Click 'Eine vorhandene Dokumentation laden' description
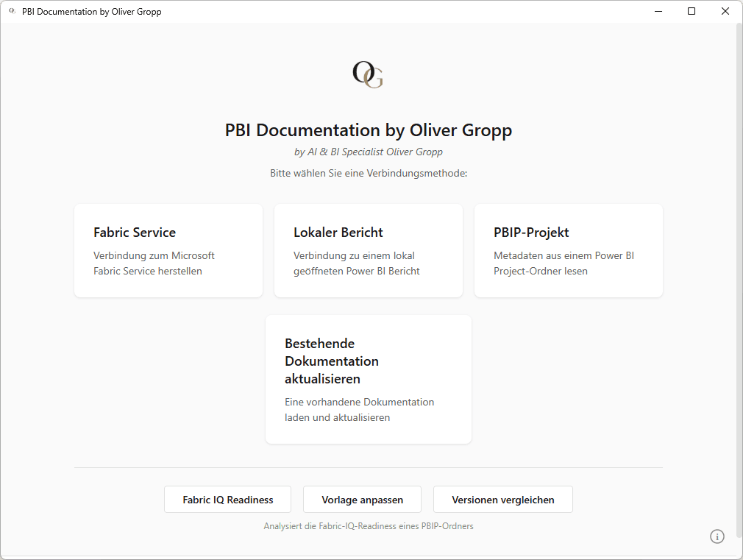The height and width of the screenshot is (560, 743). (359, 410)
